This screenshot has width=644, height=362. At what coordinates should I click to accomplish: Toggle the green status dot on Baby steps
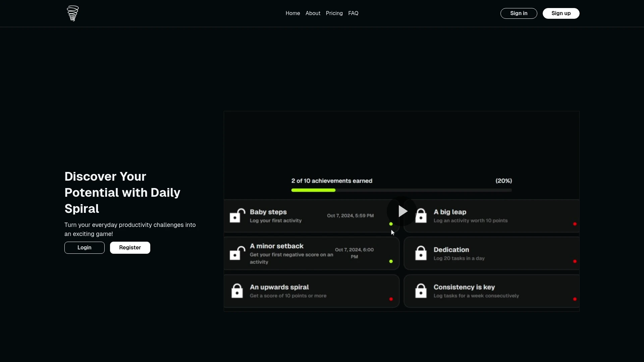pyautogui.click(x=390, y=224)
